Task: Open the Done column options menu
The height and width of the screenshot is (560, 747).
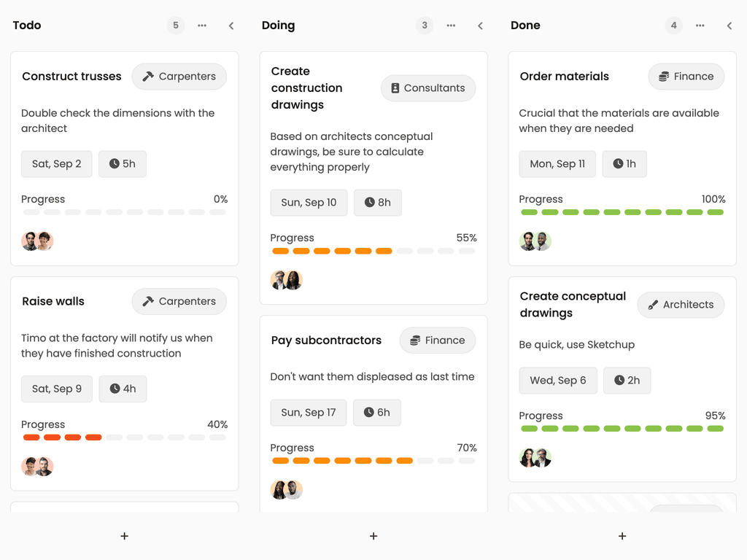Action: point(700,26)
